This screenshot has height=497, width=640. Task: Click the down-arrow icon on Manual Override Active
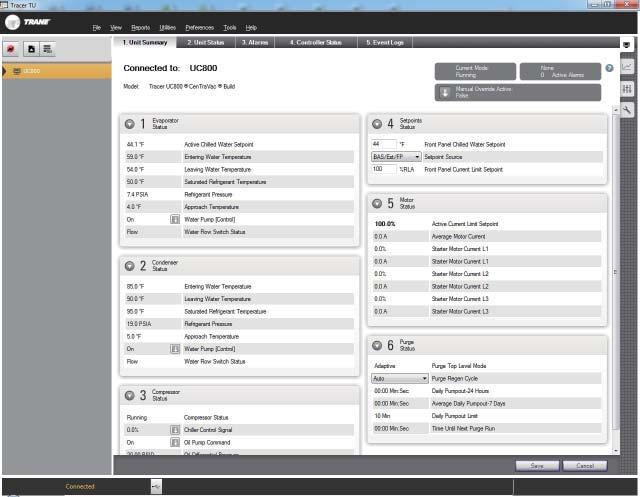pos(445,93)
